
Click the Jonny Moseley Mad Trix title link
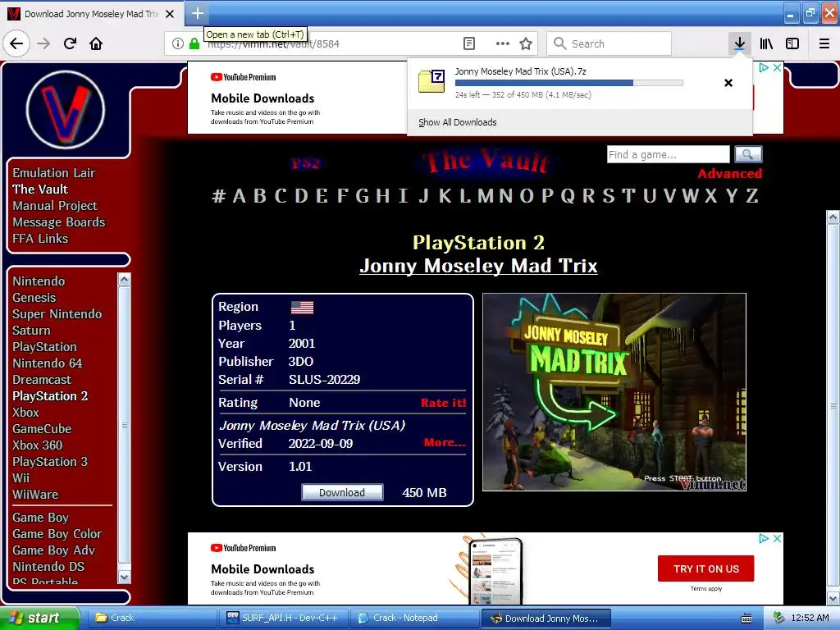(478, 266)
